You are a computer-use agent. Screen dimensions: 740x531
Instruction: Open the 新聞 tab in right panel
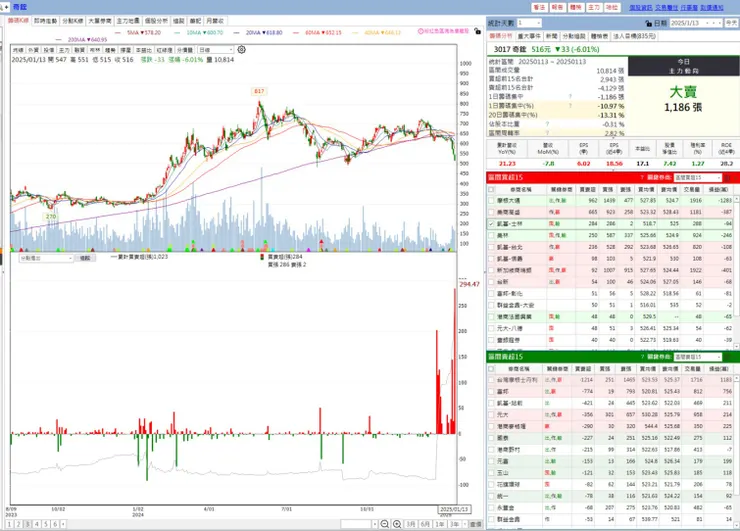click(x=551, y=36)
